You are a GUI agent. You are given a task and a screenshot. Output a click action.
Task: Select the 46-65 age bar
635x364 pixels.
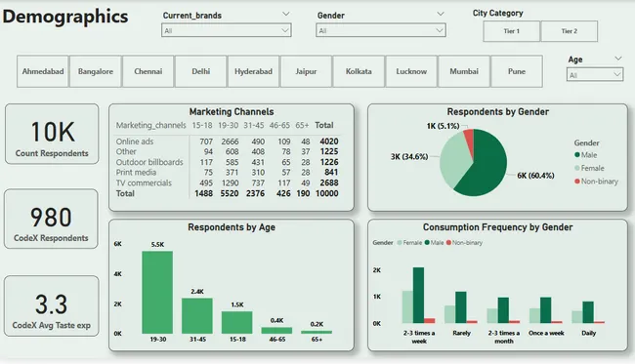coord(276,331)
